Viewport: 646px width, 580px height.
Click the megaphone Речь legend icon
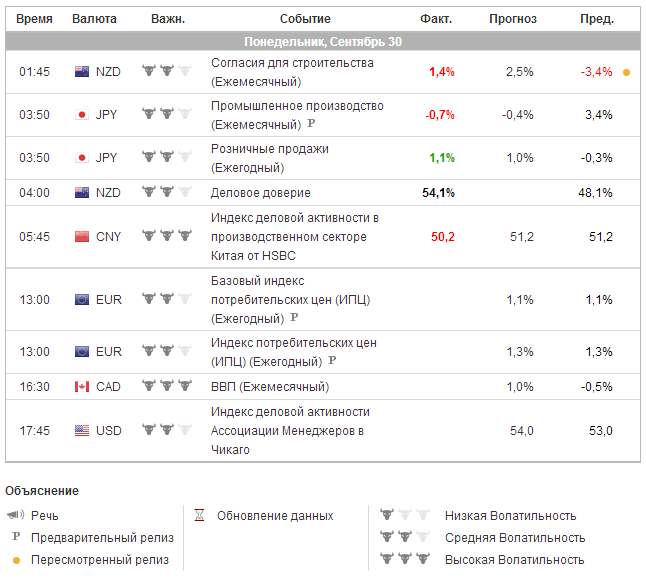pyautogui.click(x=15, y=516)
